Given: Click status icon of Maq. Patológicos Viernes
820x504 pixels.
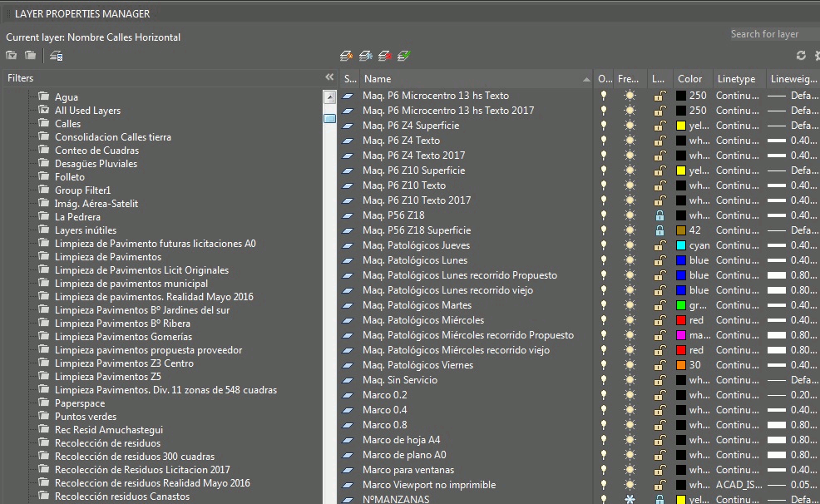Looking at the screenshot, I should point(348,365).
